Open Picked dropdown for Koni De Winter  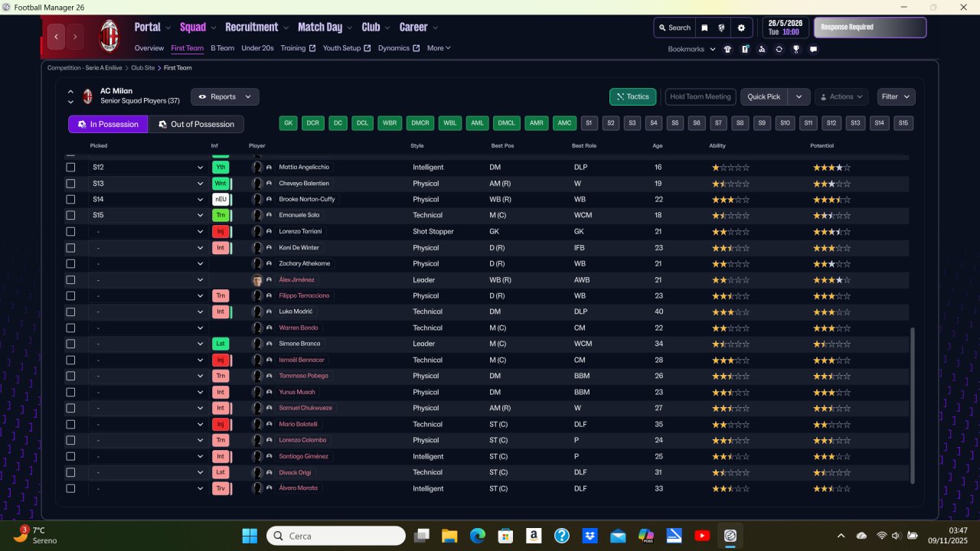[147, 247]
